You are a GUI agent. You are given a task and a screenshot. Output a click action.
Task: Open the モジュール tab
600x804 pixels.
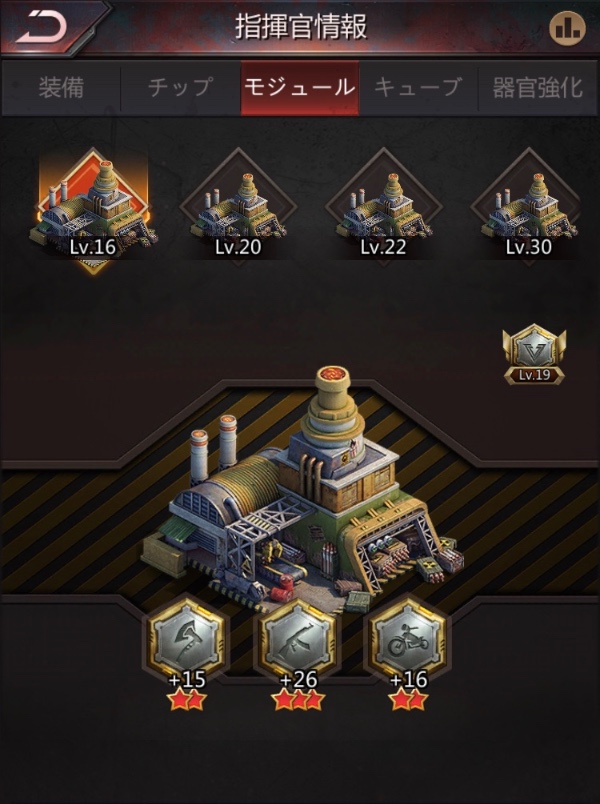300,88
